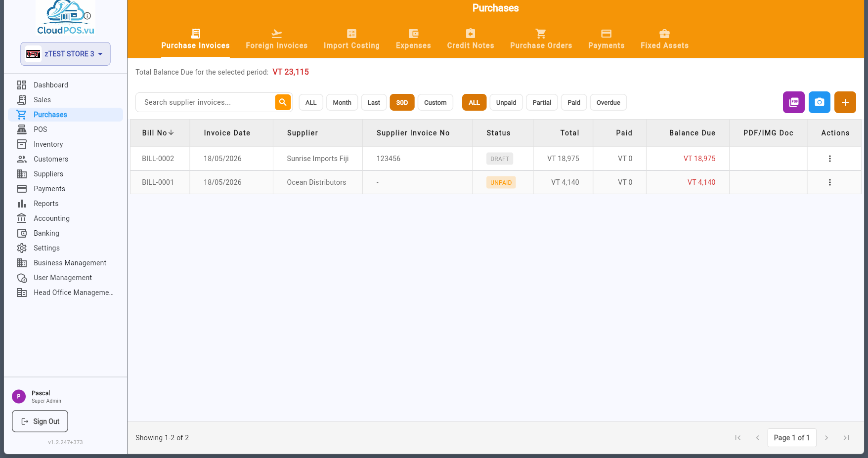
Task: Switch to Foreign Invoices tab
Action: pos(277,40)
